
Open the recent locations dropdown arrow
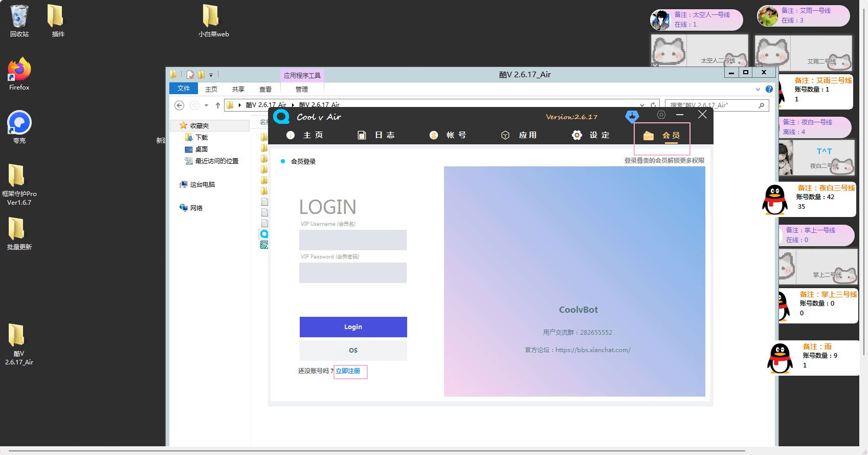tap(206, 105)
